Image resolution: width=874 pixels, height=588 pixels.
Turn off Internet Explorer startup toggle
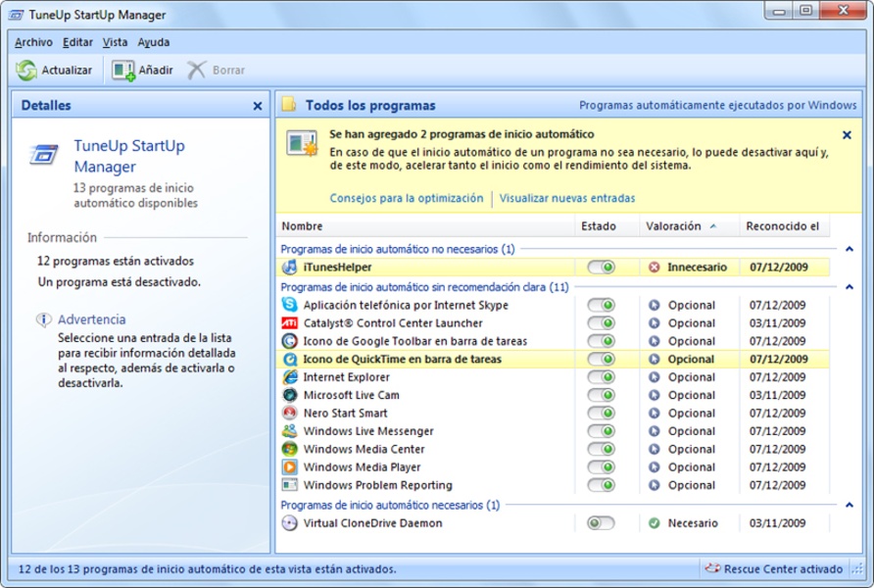coord(601,377)
